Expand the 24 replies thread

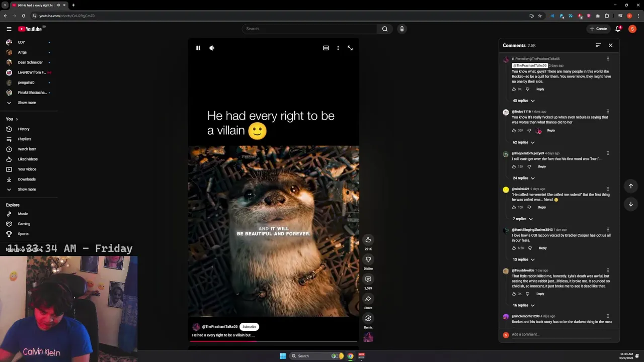point(523,178)
